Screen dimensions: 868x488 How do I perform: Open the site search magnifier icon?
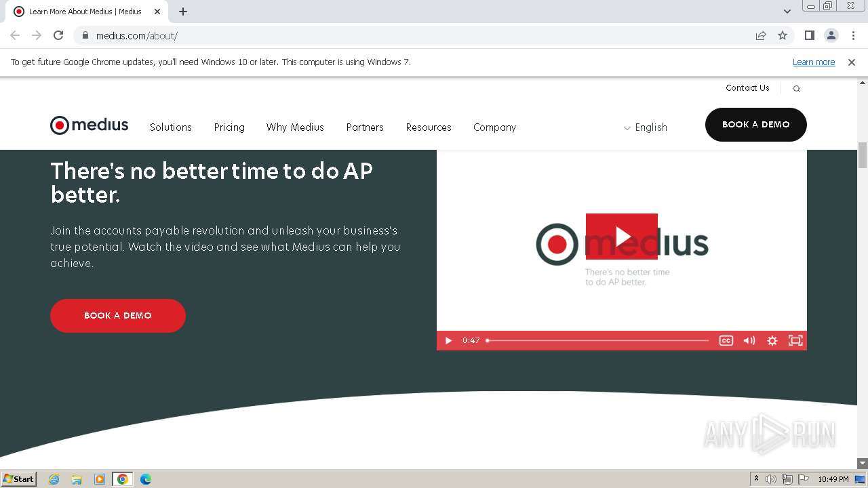pos(797,89)
